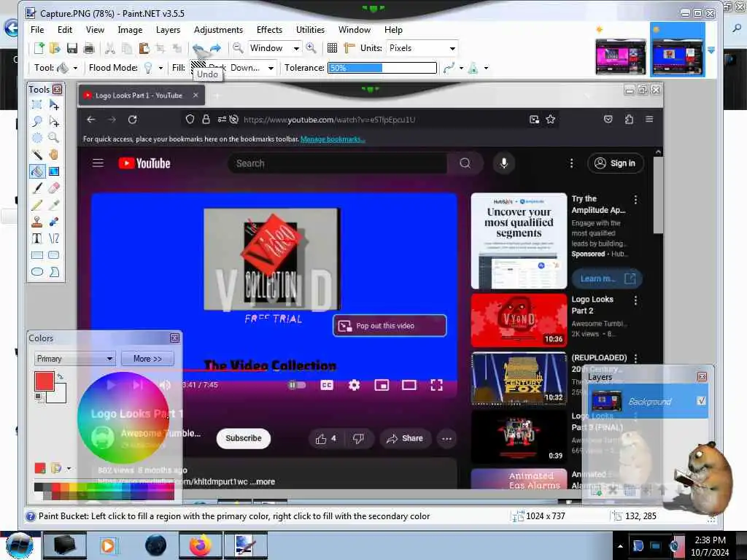Open the antialiasing mode dropdown arrow
This screenshot has height=560, width=747.
click(x=461, y=68)
